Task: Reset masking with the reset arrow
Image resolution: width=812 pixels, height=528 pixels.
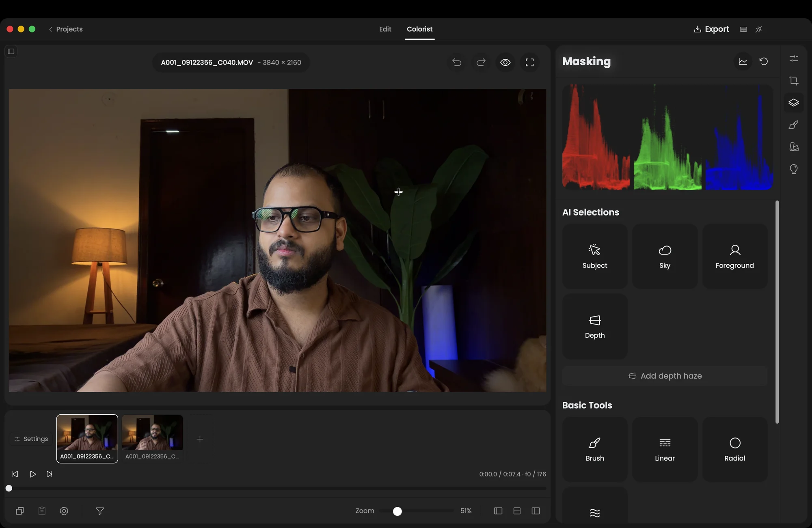Action: [x=764, y=62]
